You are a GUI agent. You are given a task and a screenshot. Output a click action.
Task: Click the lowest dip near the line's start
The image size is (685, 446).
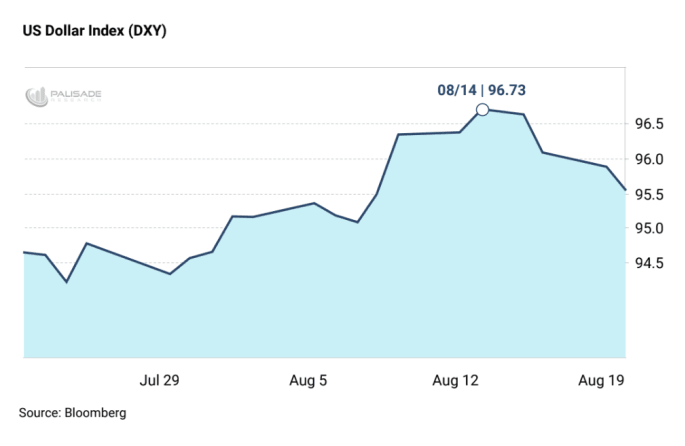(67, 282)
